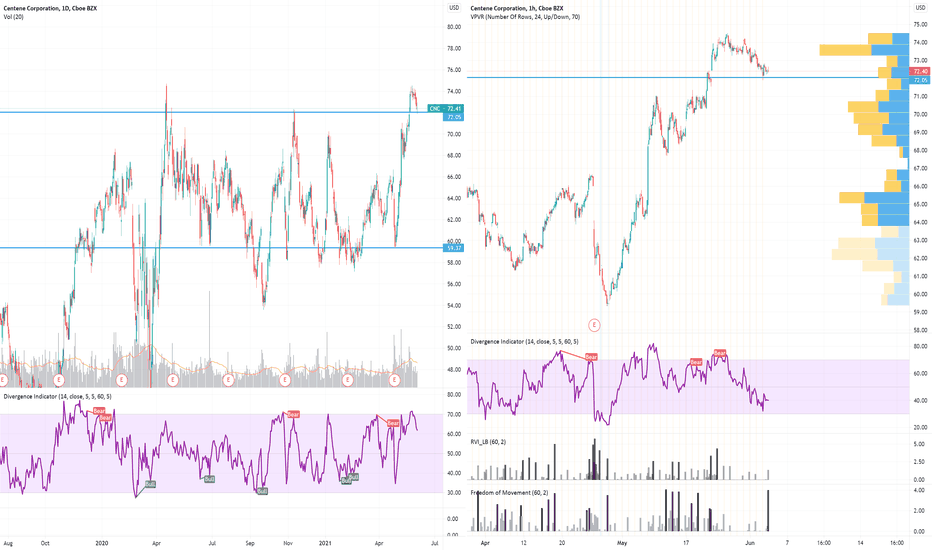This screenshot has width=932, height=550.
Task: Click the blue 72.05 price tag on the daily axis
Action: (x=453, y=117)
